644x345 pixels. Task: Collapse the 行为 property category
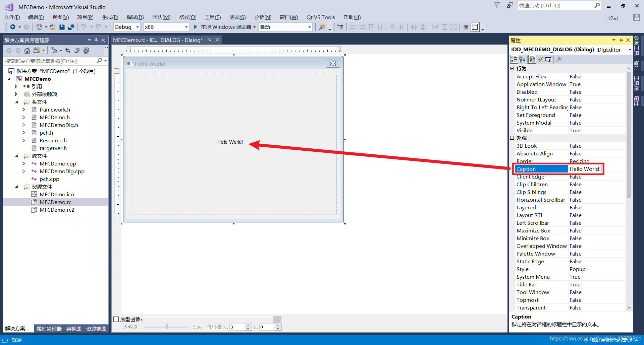click(512, 69)
